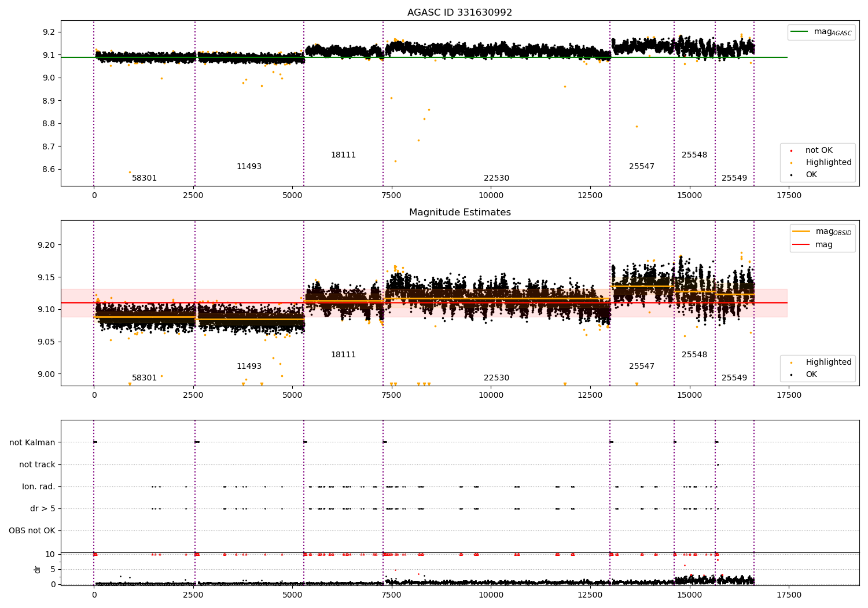The image size is (868, 608).
Task: Click the 'AGASC ID 331630992' plot title
Action: [x=459, y=13]
